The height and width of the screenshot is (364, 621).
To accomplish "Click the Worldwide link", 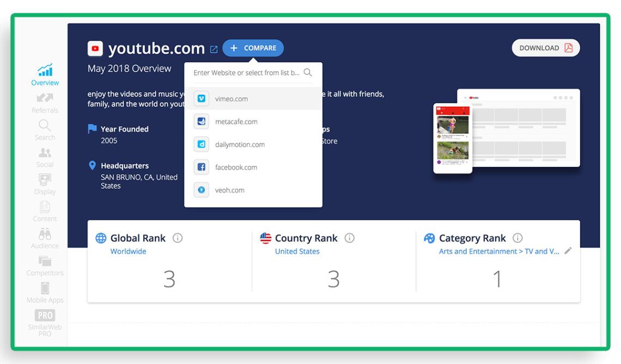I will click(x=129, y=251).
